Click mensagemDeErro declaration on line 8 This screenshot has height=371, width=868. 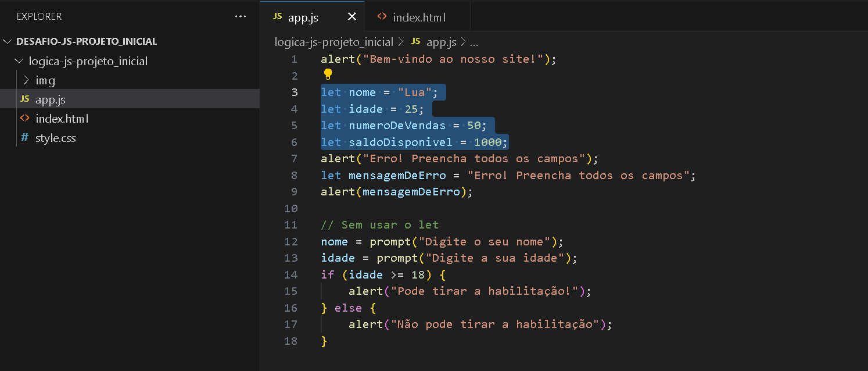coord(397,175)
